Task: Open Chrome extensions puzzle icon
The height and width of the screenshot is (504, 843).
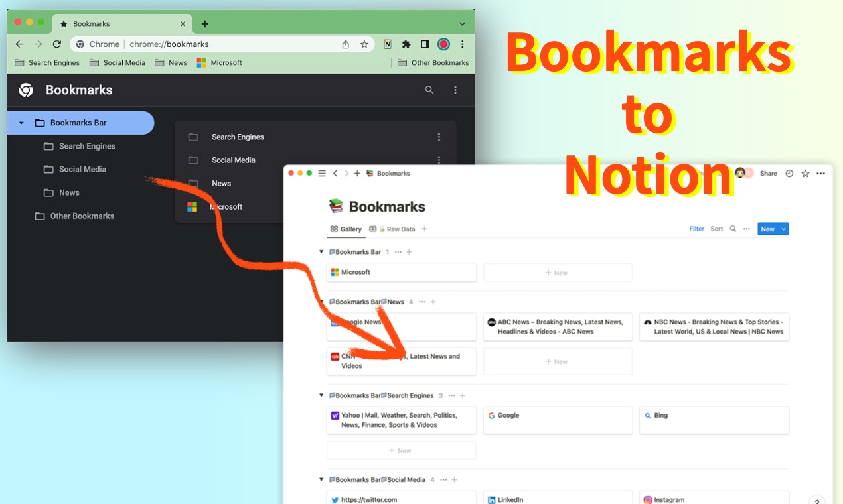Action: (x=406, y=44)
